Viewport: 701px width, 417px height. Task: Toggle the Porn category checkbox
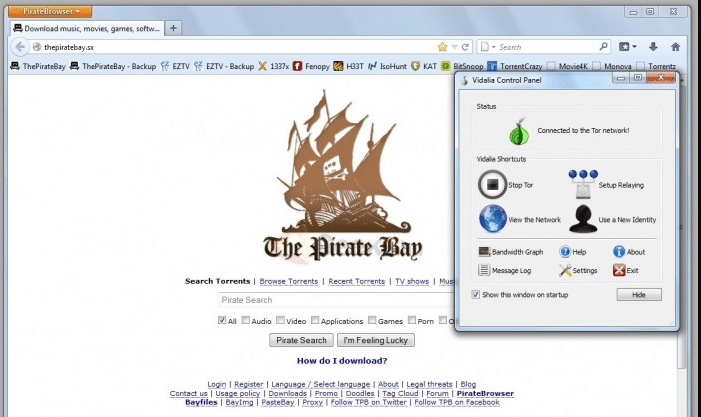(412, 320)
